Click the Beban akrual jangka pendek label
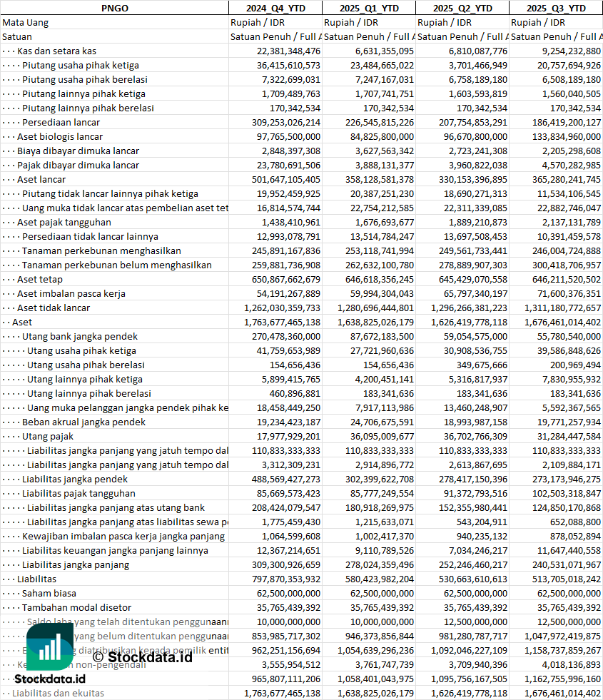 (x=84, y=422)
